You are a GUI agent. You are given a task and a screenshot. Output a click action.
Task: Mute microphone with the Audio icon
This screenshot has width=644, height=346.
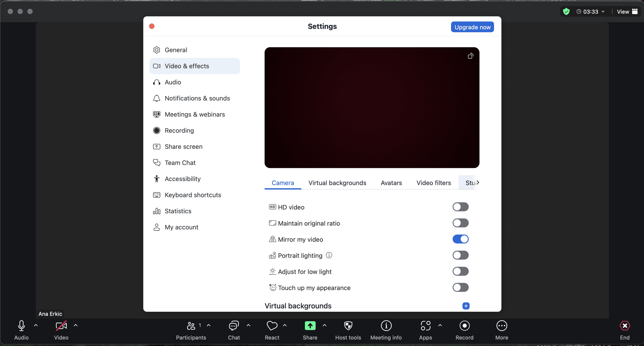[21, 326]
